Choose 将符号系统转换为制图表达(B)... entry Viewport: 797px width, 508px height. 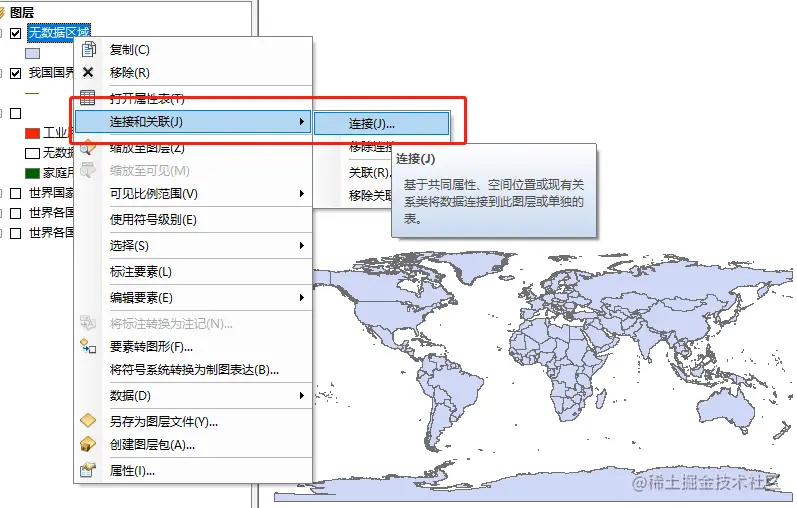tap(193, 370)
